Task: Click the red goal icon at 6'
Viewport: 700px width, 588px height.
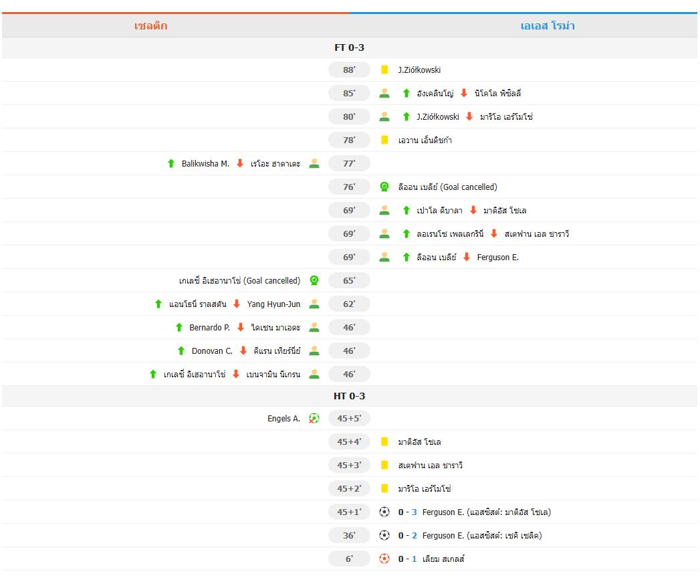Action: tap(384, 559)
